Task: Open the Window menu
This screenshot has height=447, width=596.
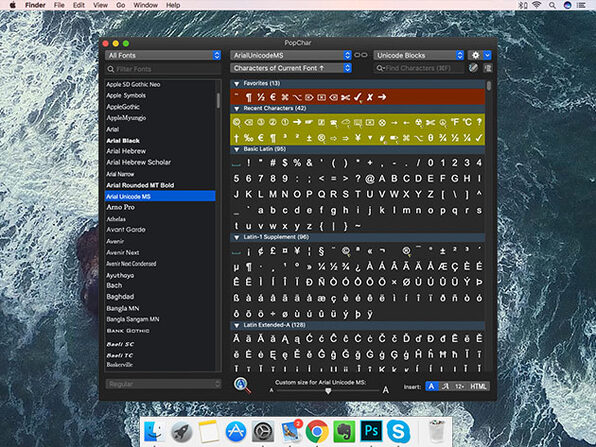Action: tap(145, 5)
